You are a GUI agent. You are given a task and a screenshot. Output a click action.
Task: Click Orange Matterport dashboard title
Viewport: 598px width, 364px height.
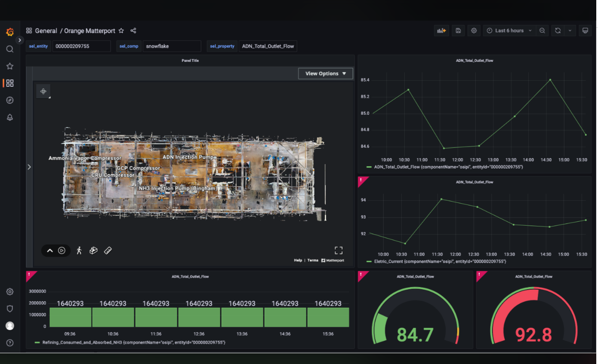click(89, 31)
